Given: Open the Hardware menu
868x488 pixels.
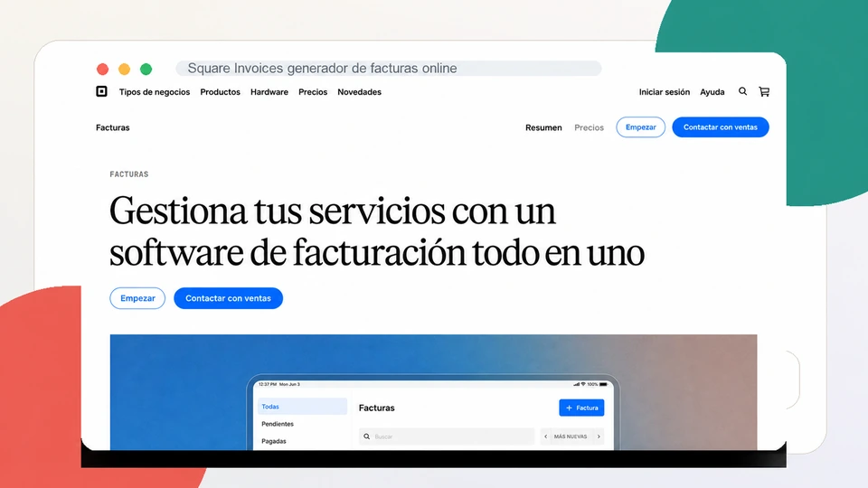Looking at the screenshot, I should point(269,92).
